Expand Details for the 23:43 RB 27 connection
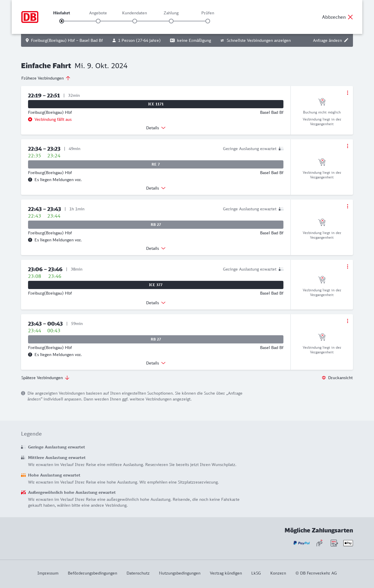The image size is (374, 588). click(156, 363)
